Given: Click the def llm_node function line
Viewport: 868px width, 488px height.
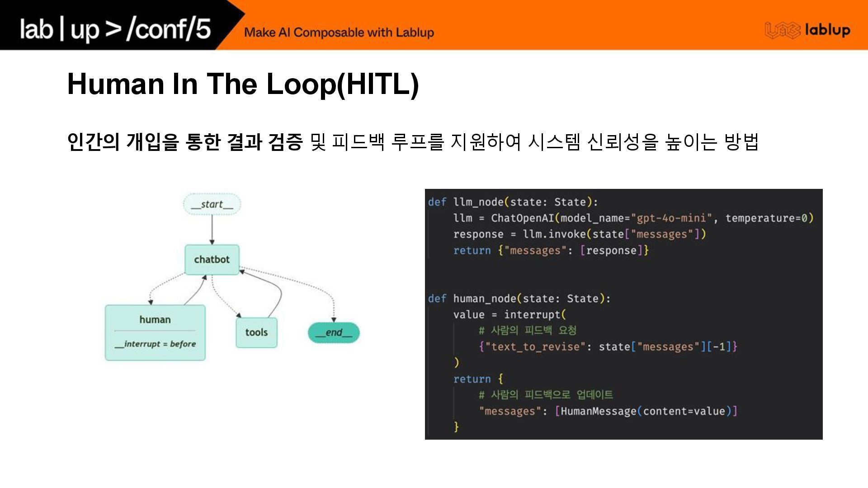Looking at the screenshot, I should point(513,202).
